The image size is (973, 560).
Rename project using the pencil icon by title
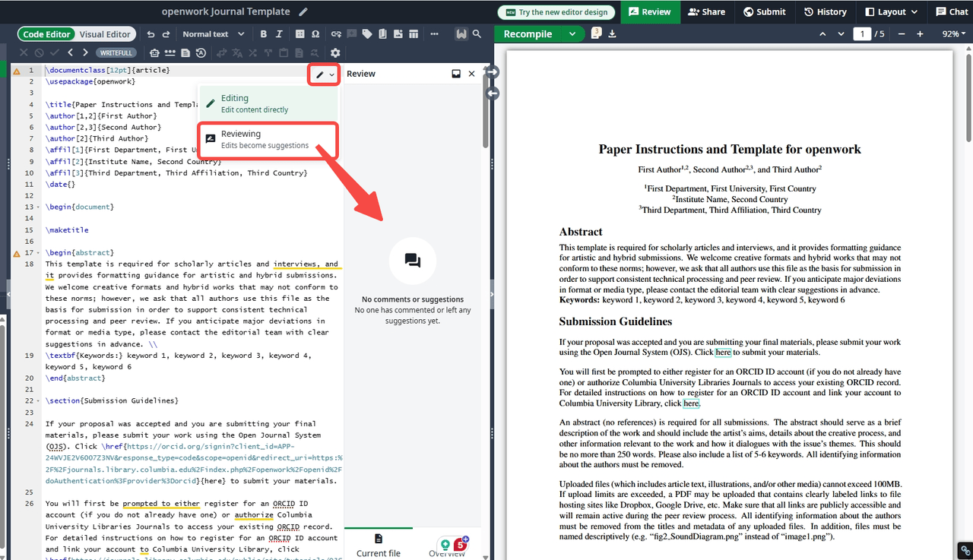pyautogui.click(x=303, y=12)
